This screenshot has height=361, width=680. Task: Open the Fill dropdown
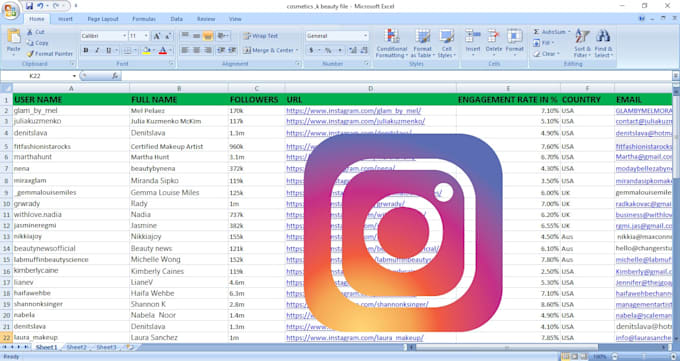[x=544, y=43]
